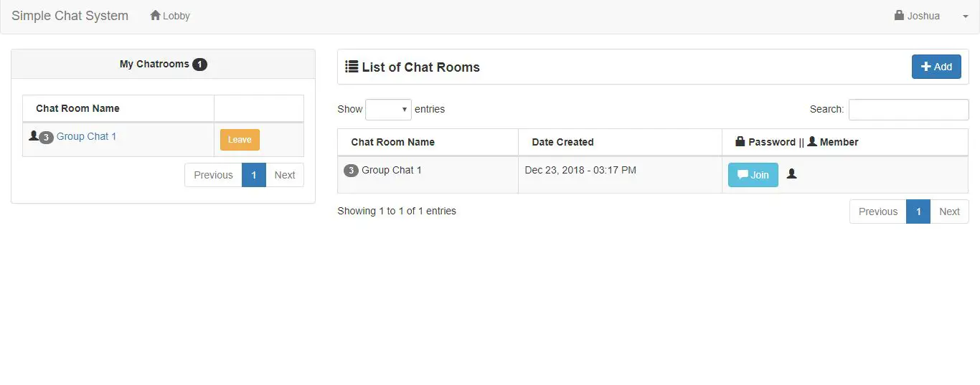Click the member icon beside the Join button
This screenshot has height=385, width=980.
(791, 174)
